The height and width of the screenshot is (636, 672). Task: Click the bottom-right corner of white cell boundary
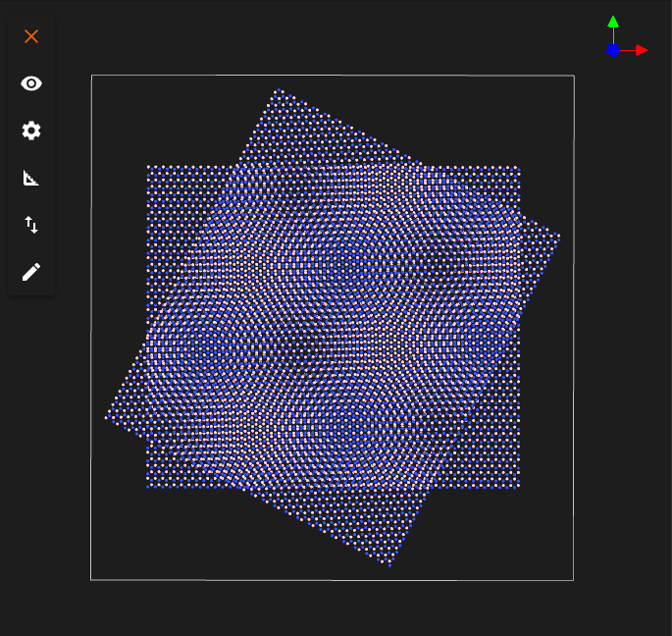(573, 579)
